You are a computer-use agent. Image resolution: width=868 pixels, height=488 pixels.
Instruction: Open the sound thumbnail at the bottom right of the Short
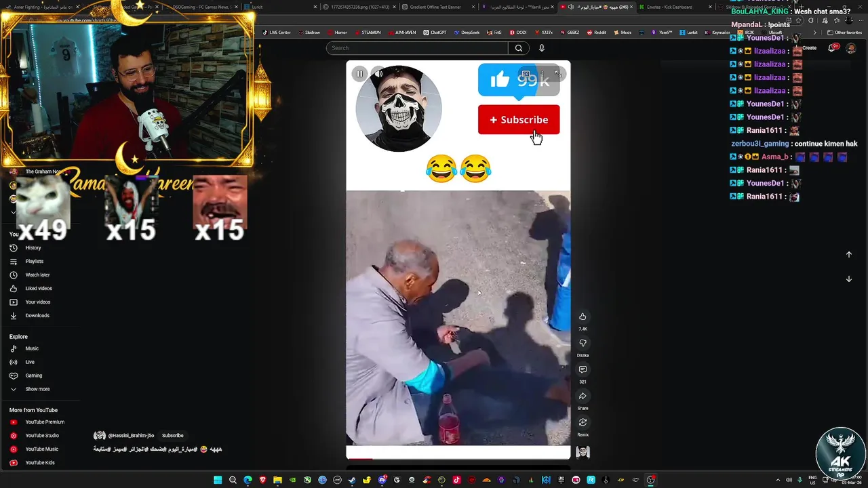tap(583, 452)
